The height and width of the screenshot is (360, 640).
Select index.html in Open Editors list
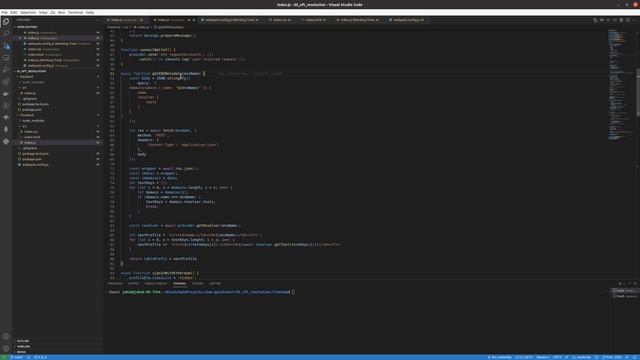[36, 55]
